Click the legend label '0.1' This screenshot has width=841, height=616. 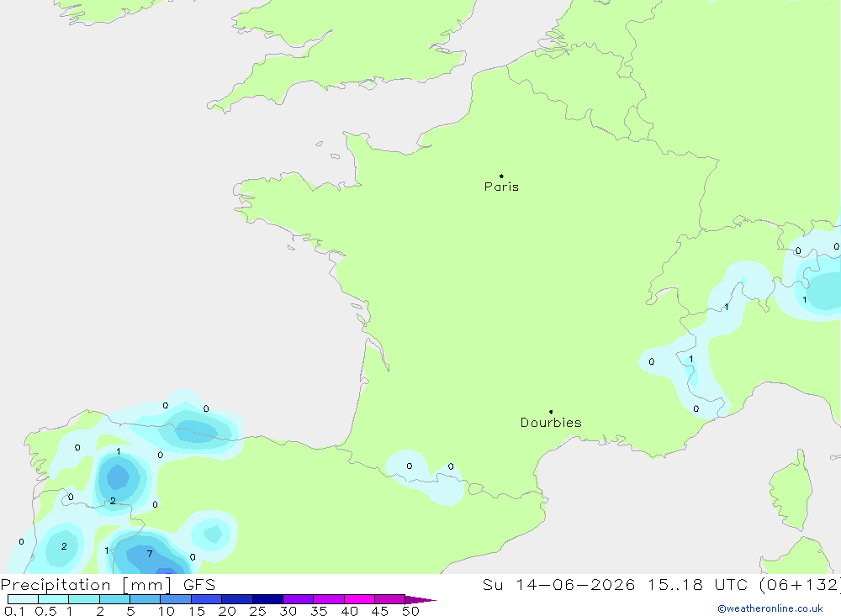coord(14,611)
